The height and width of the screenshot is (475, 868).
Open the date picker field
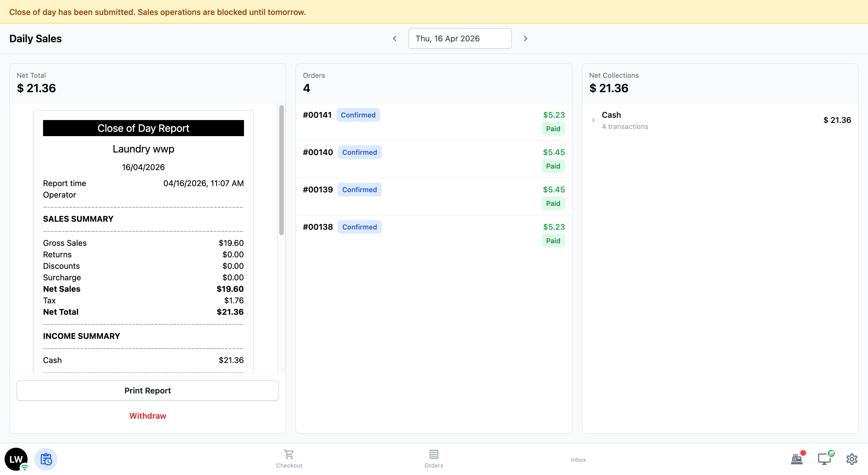pyautogui.click(x=460, y=38)
